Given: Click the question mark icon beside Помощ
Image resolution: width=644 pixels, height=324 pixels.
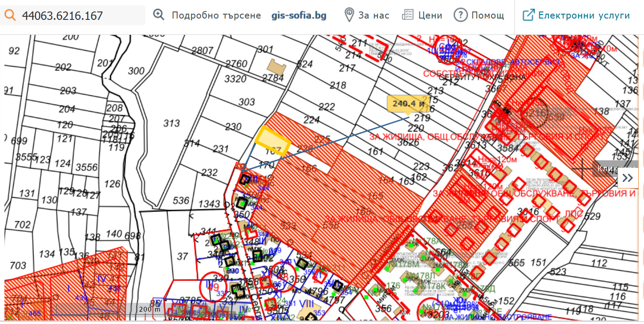Looking at the screenshot, I should pos(460,15).
